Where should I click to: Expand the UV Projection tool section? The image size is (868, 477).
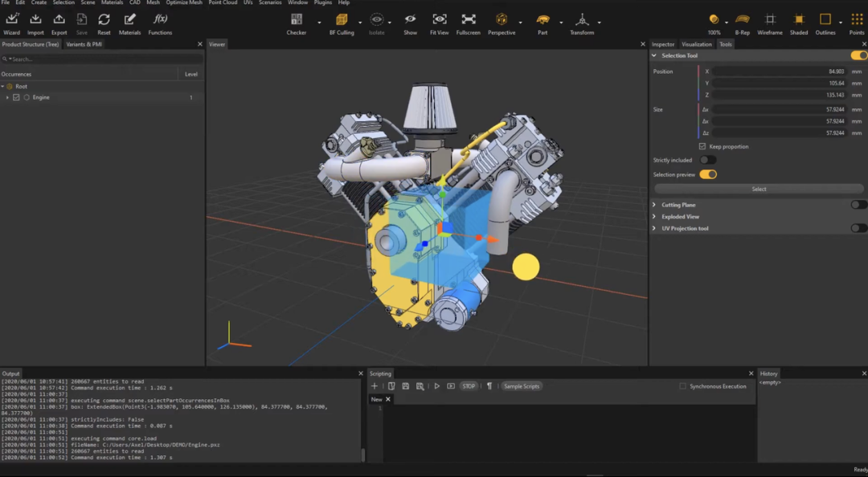(x=654, y=229)
